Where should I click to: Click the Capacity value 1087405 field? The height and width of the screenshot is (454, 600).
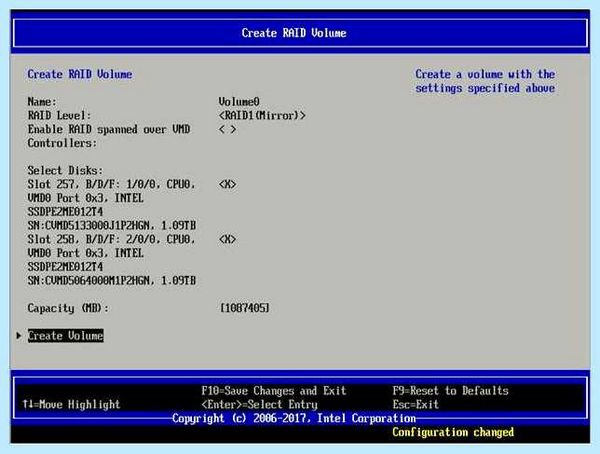pos(245,308)
